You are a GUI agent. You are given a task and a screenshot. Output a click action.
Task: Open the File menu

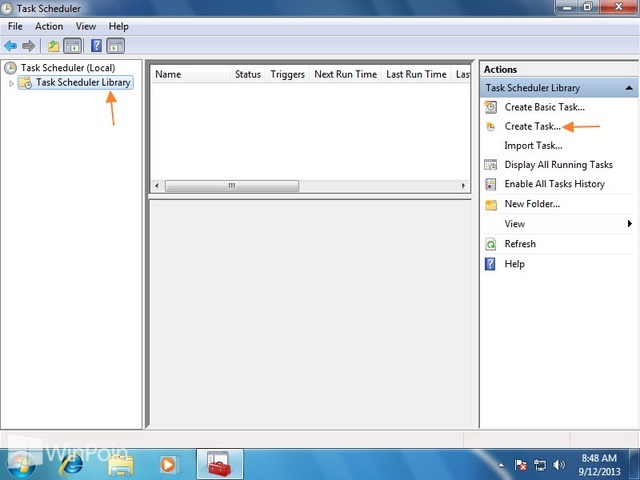click(x=15, y=27)
